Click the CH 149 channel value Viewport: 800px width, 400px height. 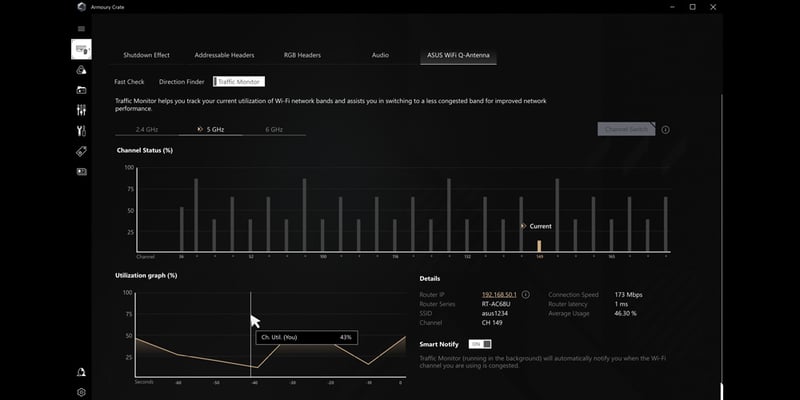pyautogui.click(x=491, y=323)
